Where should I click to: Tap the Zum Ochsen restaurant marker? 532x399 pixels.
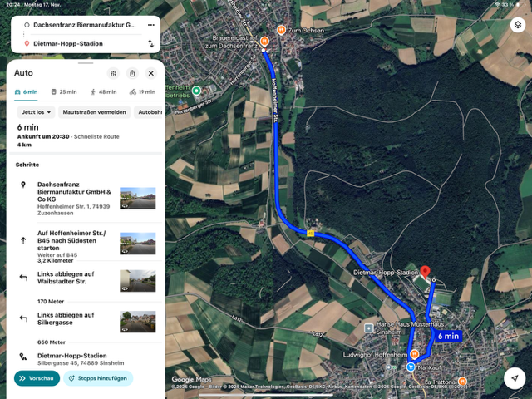(x=281, y=30)
